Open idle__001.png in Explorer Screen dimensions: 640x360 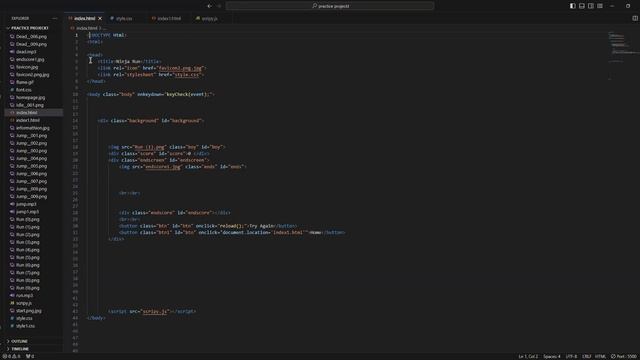[30, 105]
